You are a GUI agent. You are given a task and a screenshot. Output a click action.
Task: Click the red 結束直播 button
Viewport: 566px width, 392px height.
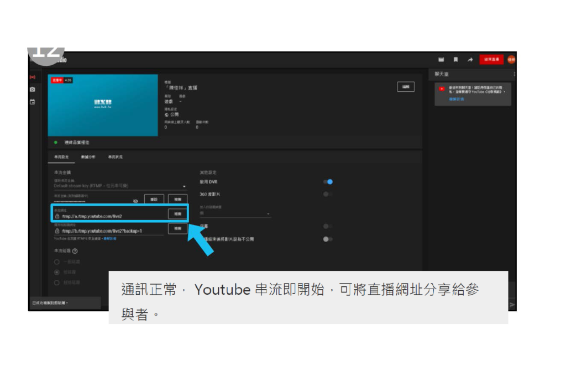point(491,60)
